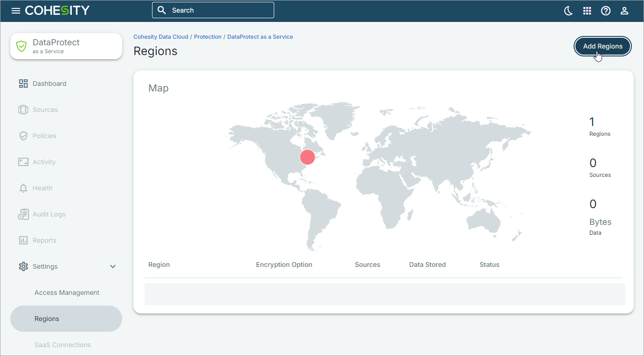644x356 pixels.
Task: Open the user profile icon
Action: coord(624,11)
